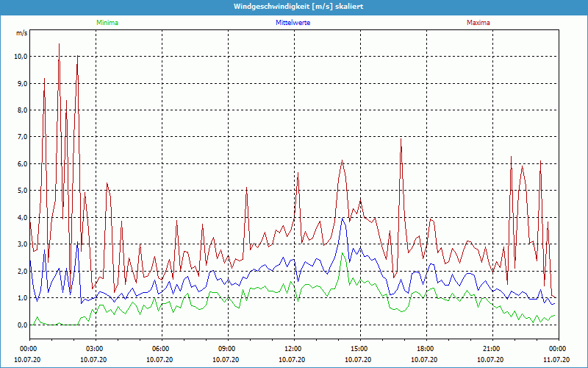Screen dimensions: 588x368
Task: Click the 03:00 time axis label
Action: point(95,349)
